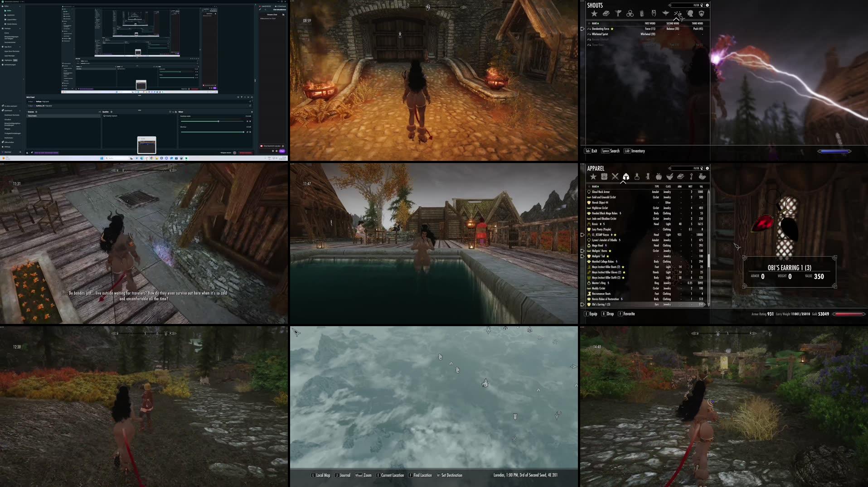868x487 pixels.
Task: Sort Apparel list by TYPE column
Action: 656,186
